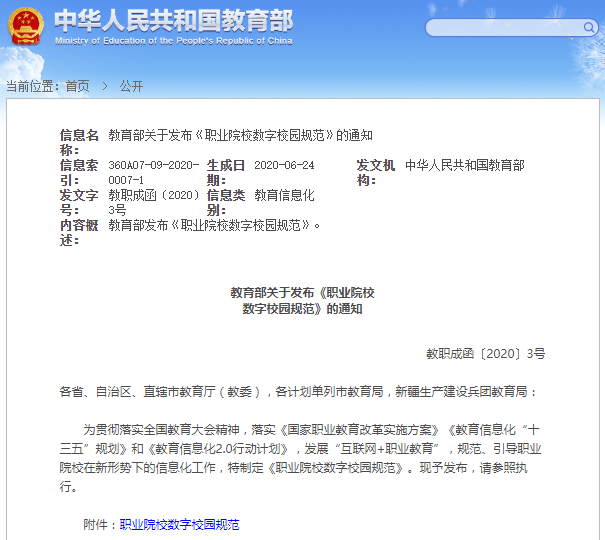Click the 中华人民共和国教育部 site title
Screen dimensions: 605x540
click(x=173, y=20)
